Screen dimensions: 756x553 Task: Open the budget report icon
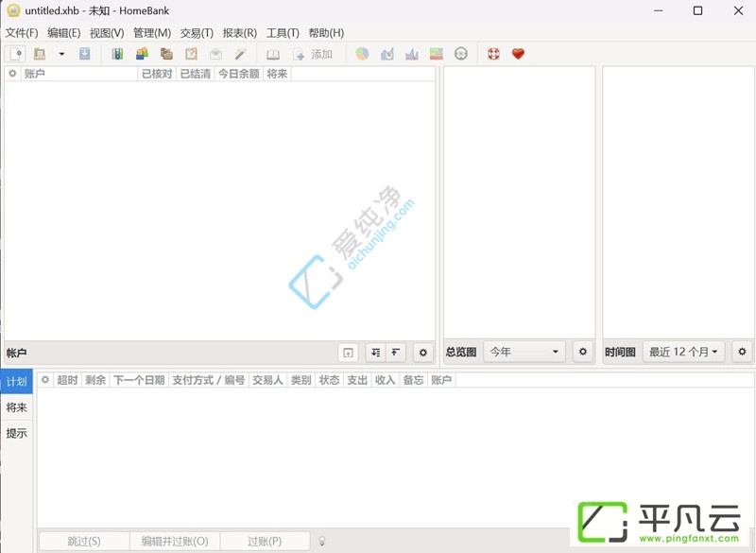pos(437,54)
